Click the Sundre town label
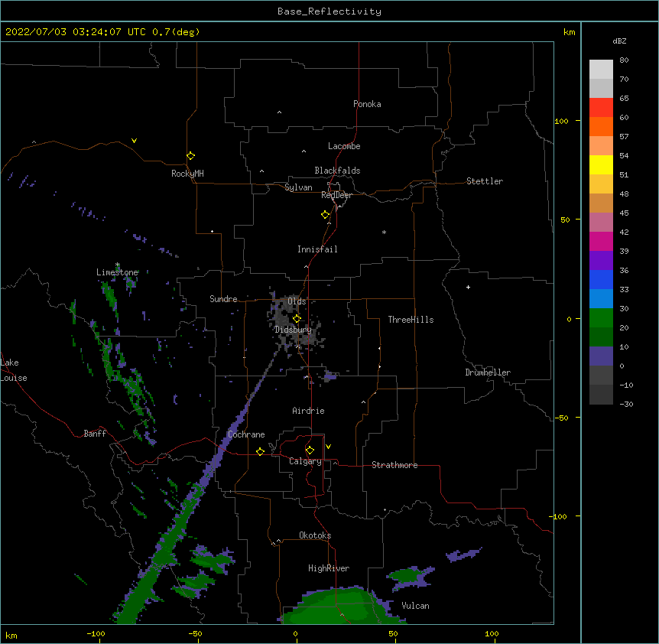The image size is (659, 644). (223, 299)
